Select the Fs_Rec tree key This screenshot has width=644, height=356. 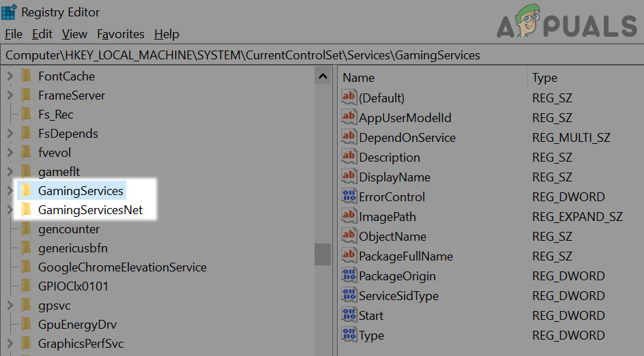pyautogui.click(x=55, y=115)
